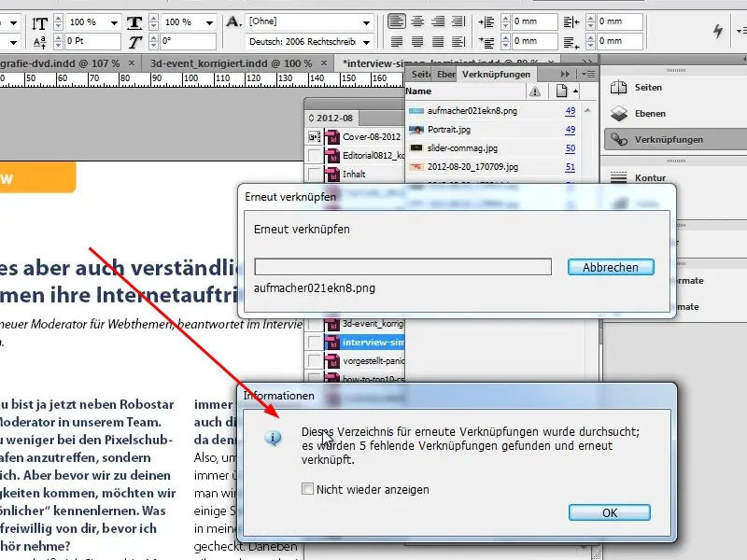This screenshot has width=747, height=560.
Task: Switch to grafie-dvd.indd document tab
Action: 60,63
